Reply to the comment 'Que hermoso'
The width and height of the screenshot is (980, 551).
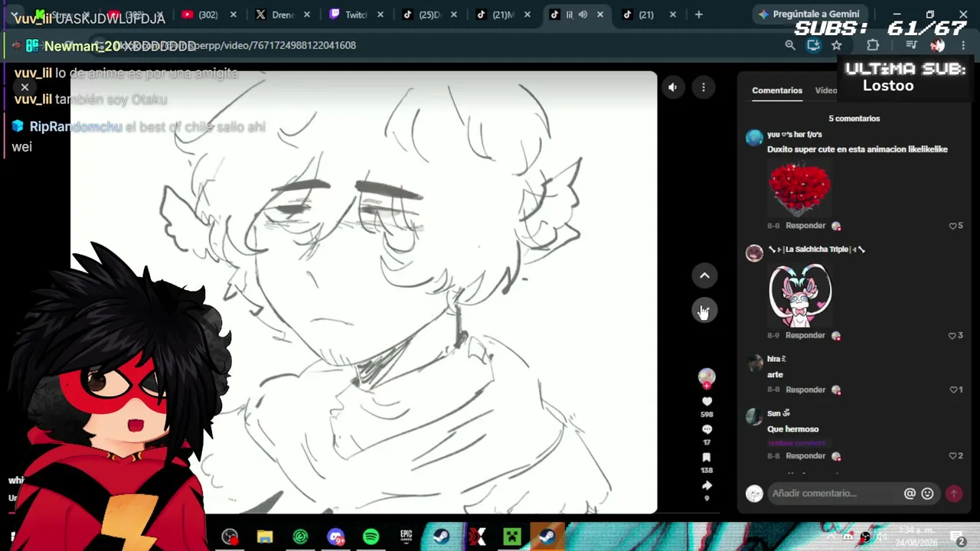coord(805,455)
